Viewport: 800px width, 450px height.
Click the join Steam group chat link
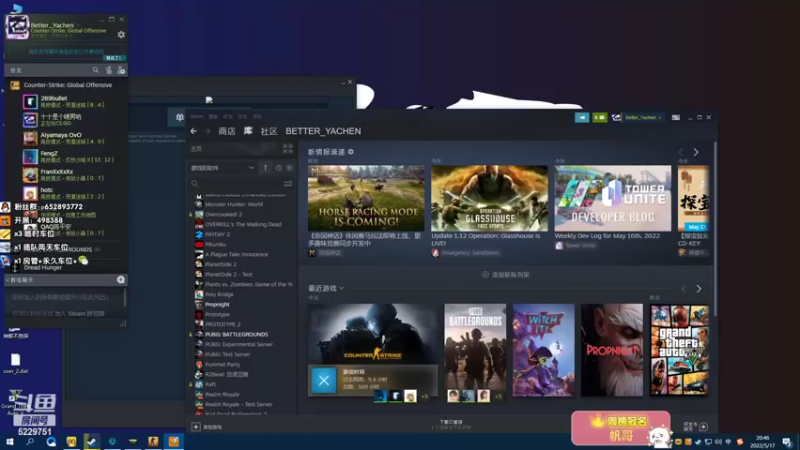point(80,313)
